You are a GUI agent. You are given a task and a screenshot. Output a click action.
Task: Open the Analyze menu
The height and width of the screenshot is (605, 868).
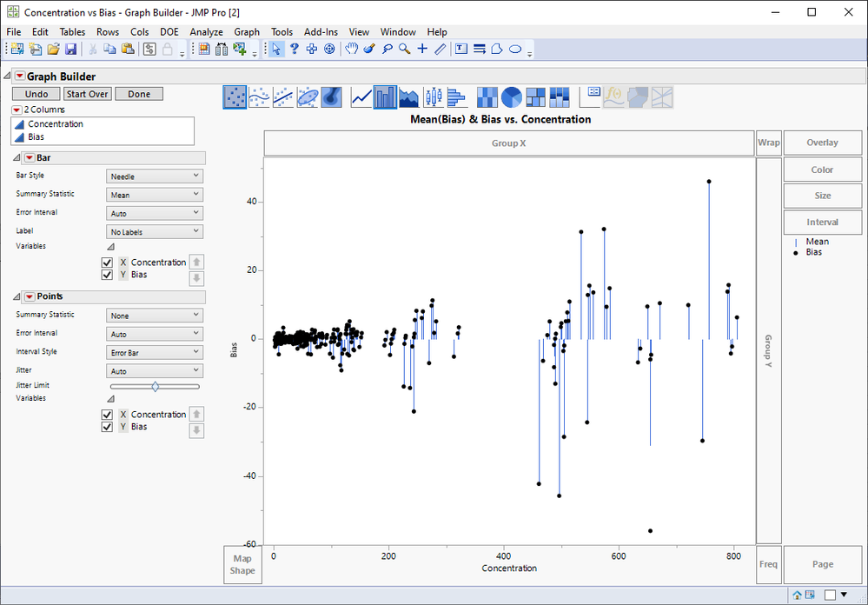click(206, 32)
